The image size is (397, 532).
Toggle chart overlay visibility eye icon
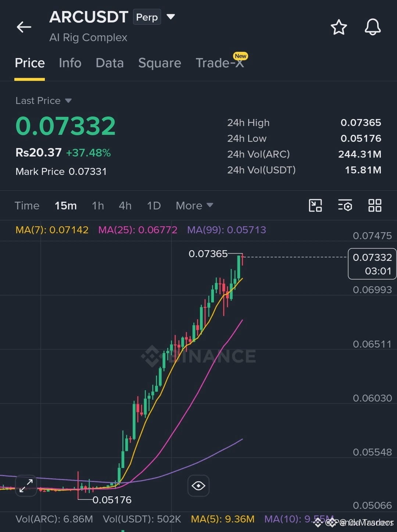pos(198,486)
